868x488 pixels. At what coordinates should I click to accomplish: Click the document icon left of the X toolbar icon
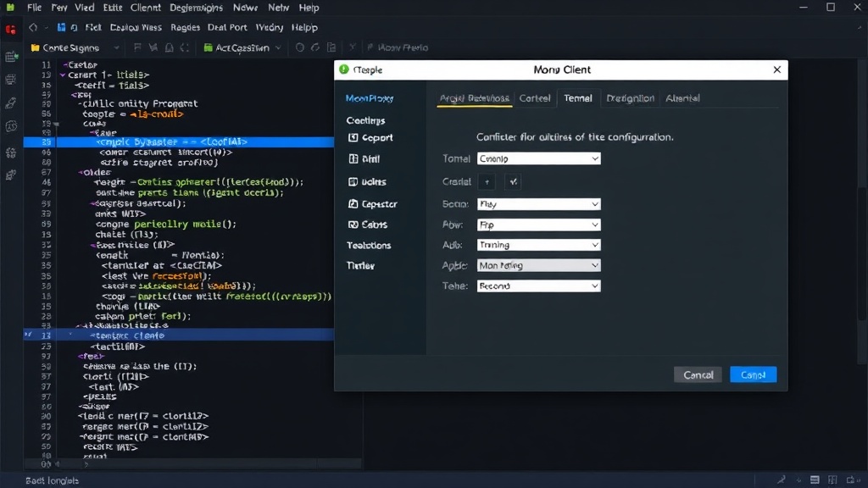point(331,47)
